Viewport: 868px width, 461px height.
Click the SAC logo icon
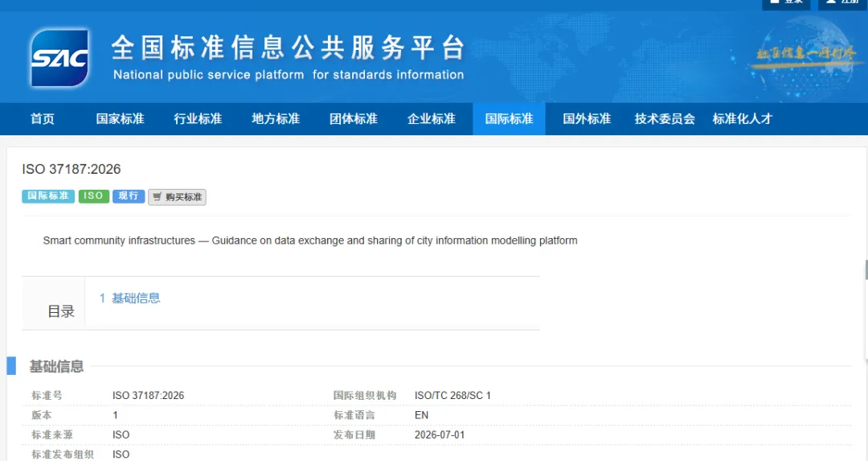59,58
